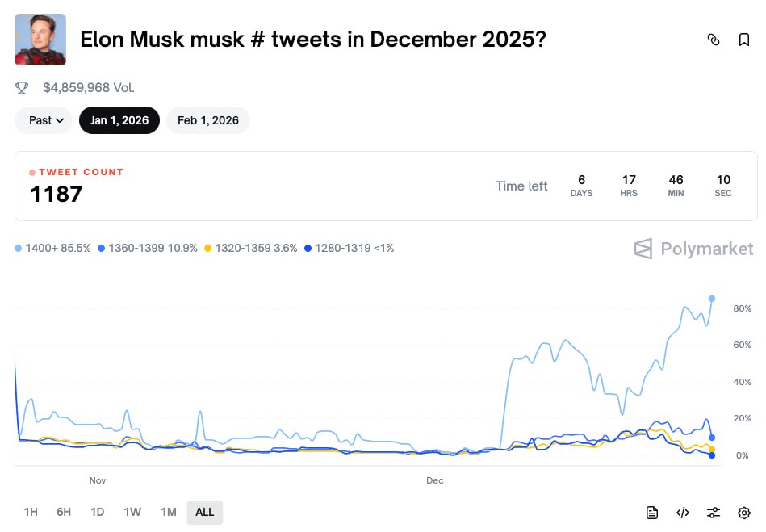Viewport: 766px width, 532px height.
Task: Select the 1H time range
Action: [x=31, y=512]
